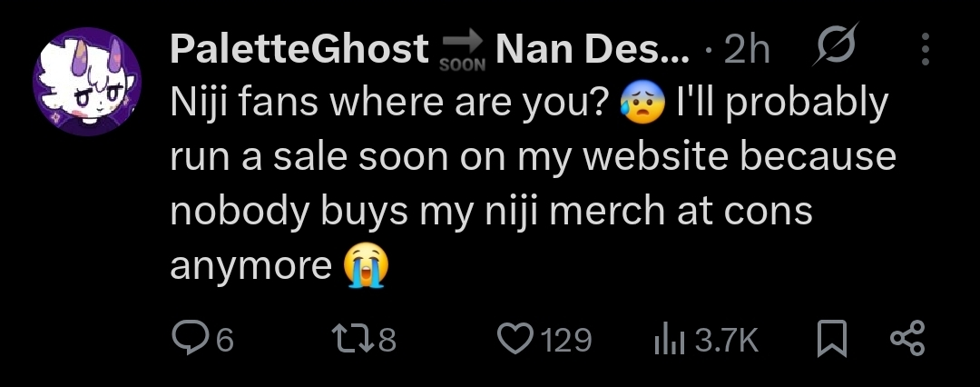The height and width of the screenshot is (387, 980).
Task: Open the post via the 2h timestamp
Action: tap(746, 50)
